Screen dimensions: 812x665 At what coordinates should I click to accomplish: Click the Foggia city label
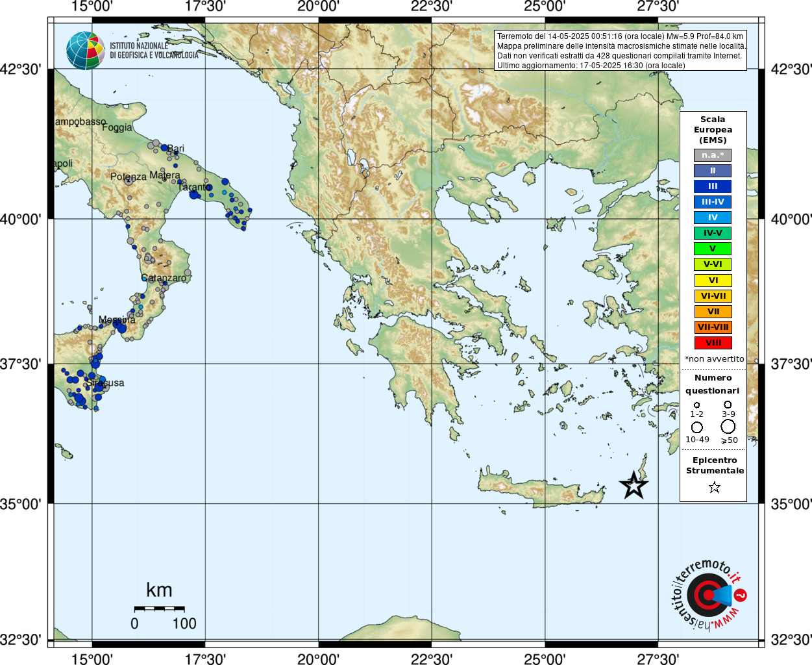tap(117, 127)
